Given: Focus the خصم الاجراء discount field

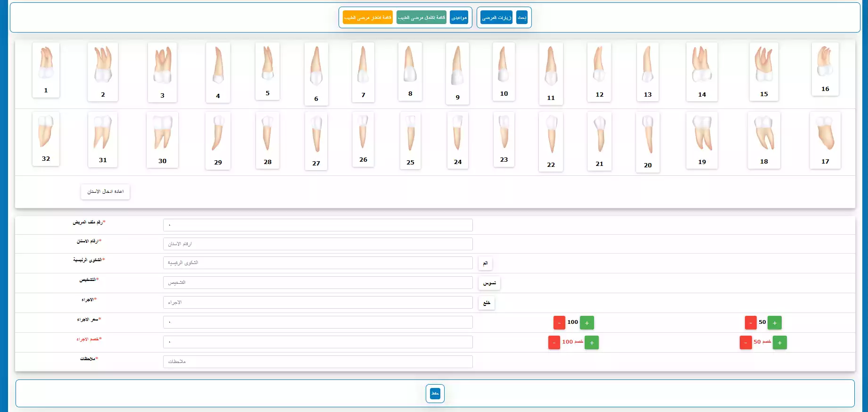Looking at the screenshot, I should tap(318, 342).
